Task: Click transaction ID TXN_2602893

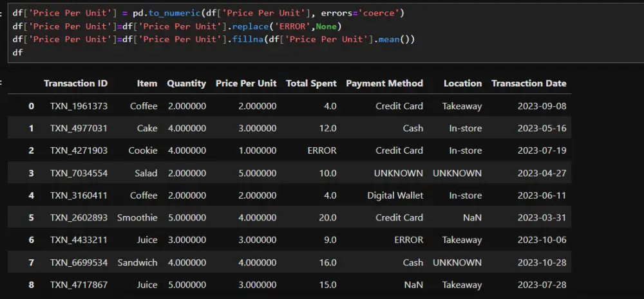Action: 79,217
